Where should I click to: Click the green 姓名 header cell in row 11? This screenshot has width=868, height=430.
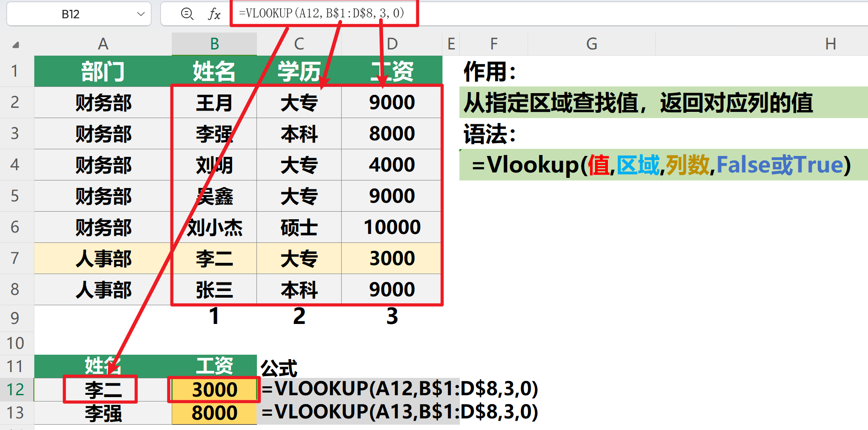102,366
